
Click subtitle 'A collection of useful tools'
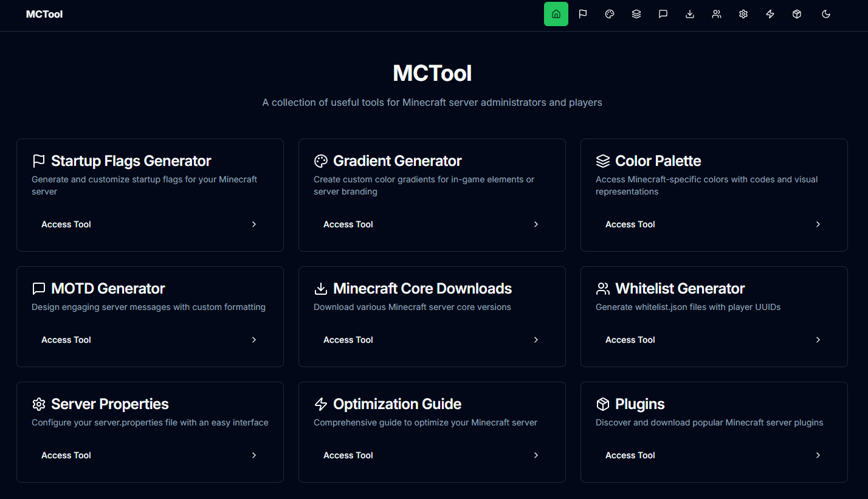click(x=432, y=102)
